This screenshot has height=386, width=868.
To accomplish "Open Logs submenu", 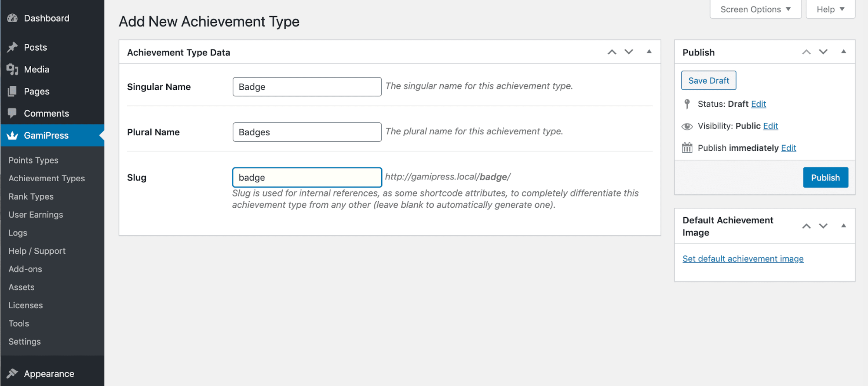I will pos(18,233).
